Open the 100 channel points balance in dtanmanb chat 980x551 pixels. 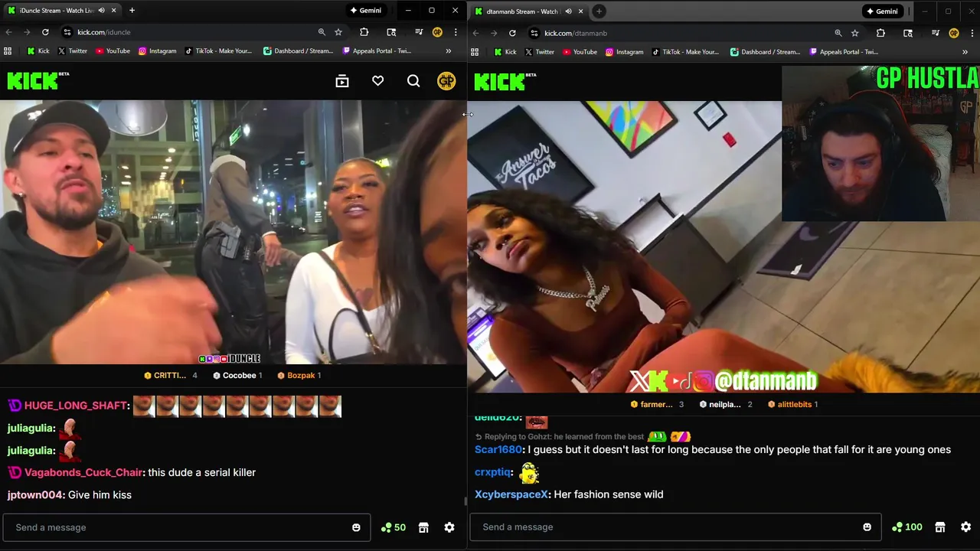click(x=907, y=527)
